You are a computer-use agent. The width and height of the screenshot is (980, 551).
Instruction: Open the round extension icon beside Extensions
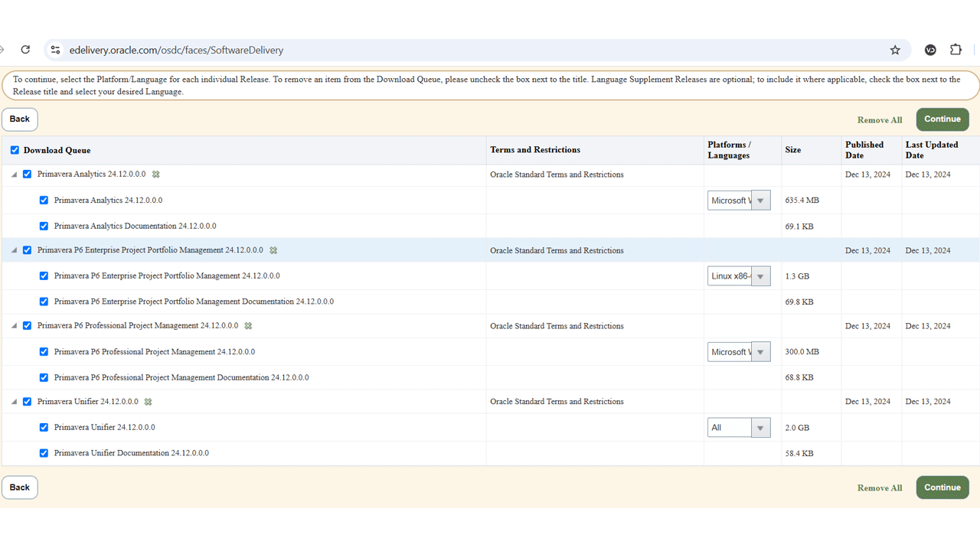pos(930,50)
